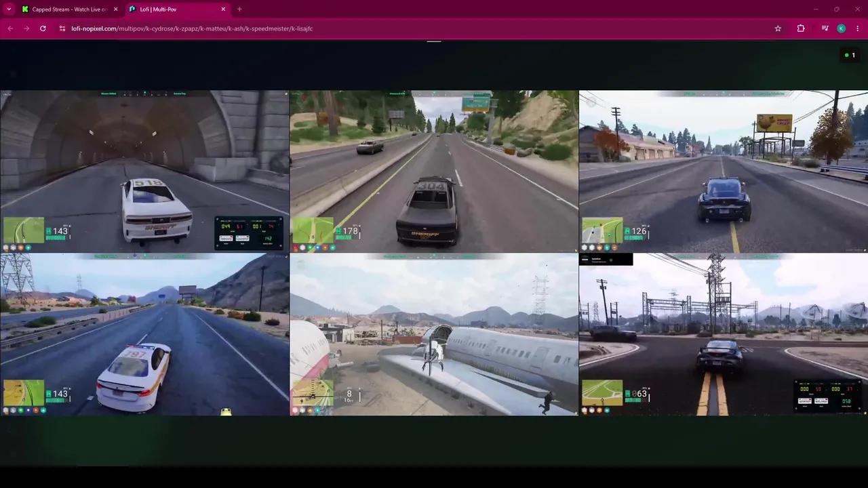Image resolution: width=868 pixels, height=488 pixels.
Task: Select the black sports car billboard stream
Action: [724, 171]
